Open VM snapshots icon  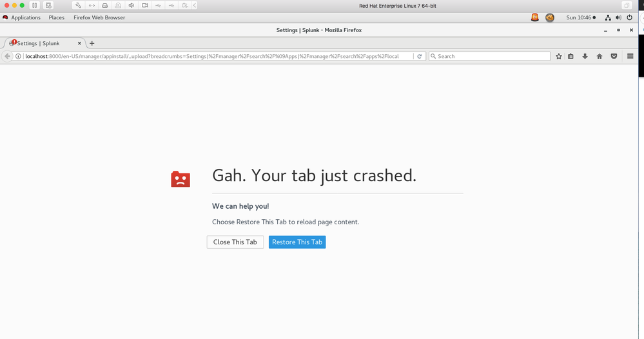point(48,5)
